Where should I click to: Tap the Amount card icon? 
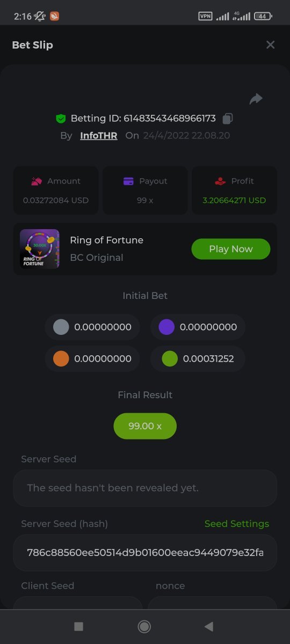tap(37, 181)
